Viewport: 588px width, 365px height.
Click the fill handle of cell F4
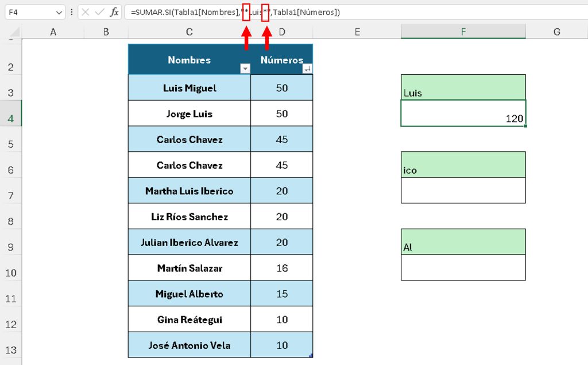525,126
